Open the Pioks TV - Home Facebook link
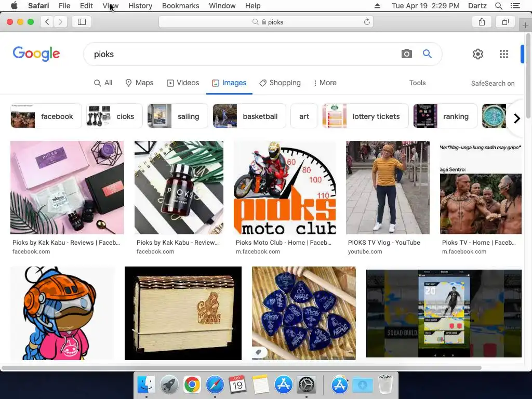The image size is (532, 399). click(478, 243)
